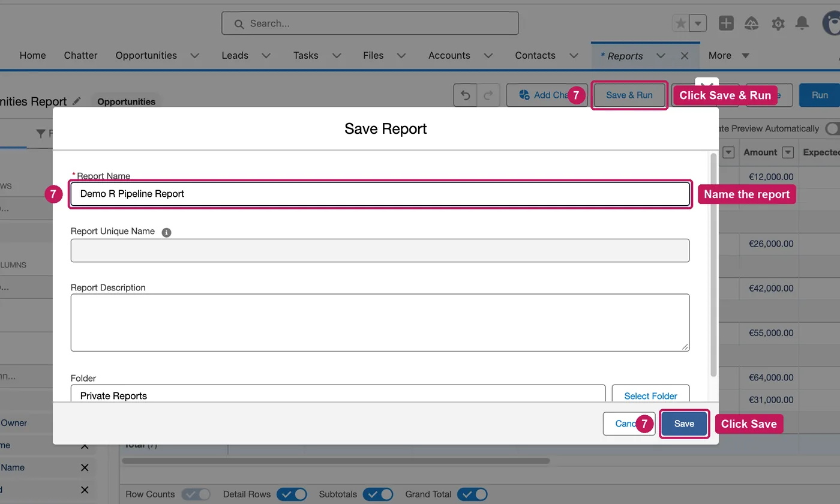Click the Report Unique Name field

(x=380, y=250)
